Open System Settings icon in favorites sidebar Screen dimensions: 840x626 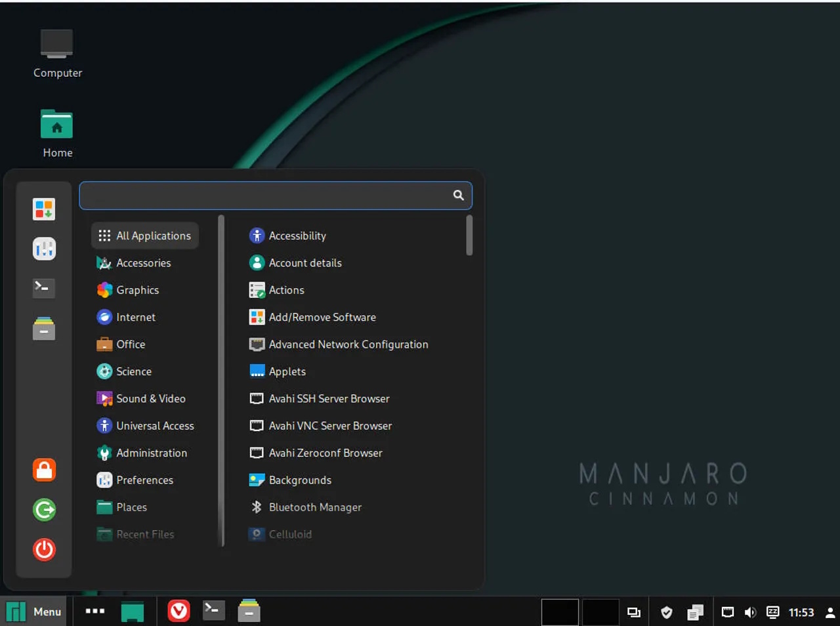pos(44,249)
